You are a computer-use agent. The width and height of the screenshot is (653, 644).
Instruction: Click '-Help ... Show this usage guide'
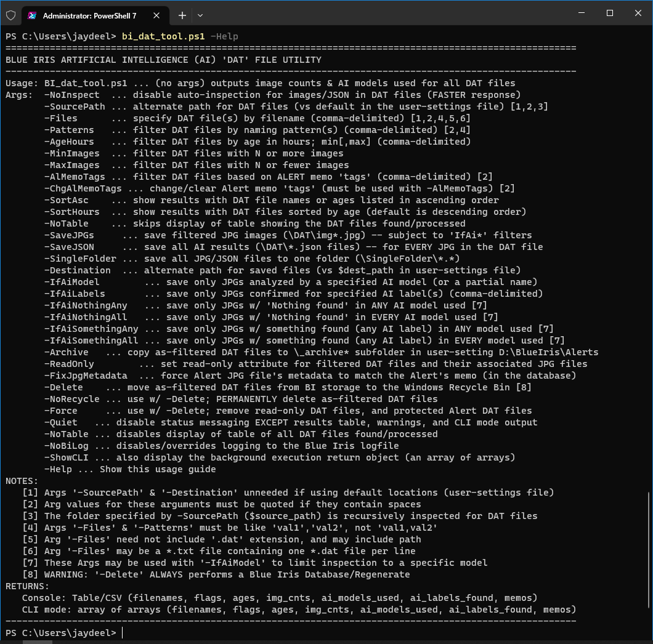130,469
